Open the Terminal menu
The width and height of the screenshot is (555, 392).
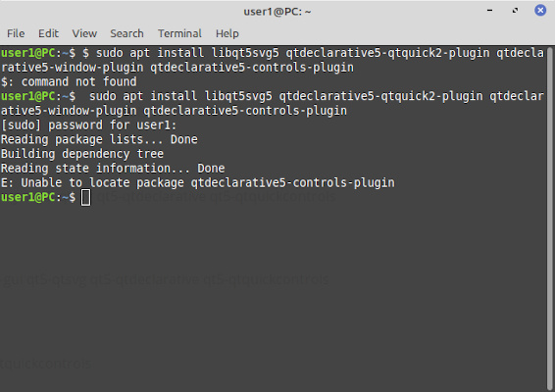click(179, 33)
